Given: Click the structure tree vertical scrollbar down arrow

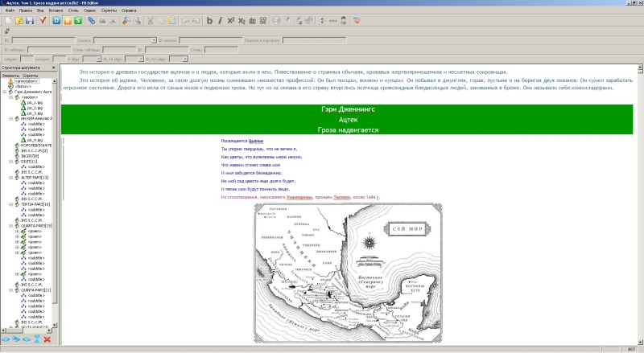Looking at the screenshot, I should (x=55, y=325).
